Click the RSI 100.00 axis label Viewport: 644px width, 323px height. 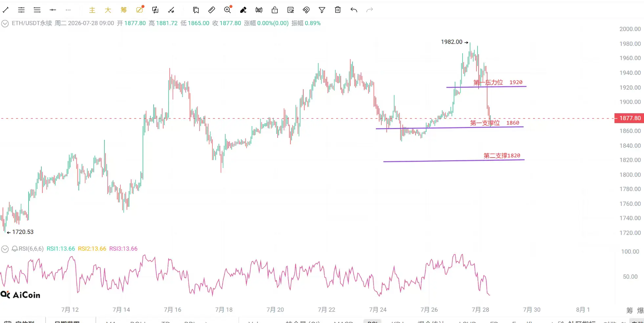coord(630,252)
